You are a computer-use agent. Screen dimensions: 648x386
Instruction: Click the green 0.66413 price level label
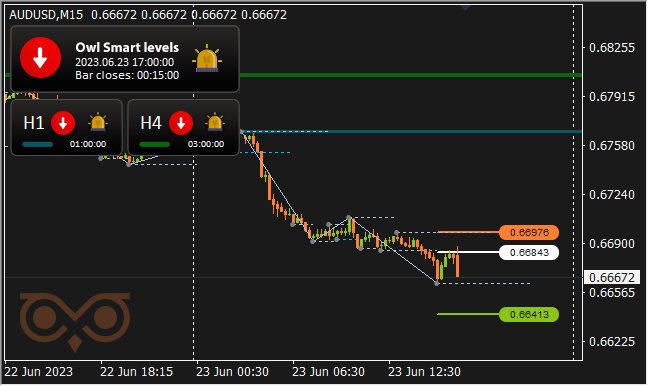tap(529, 315)
